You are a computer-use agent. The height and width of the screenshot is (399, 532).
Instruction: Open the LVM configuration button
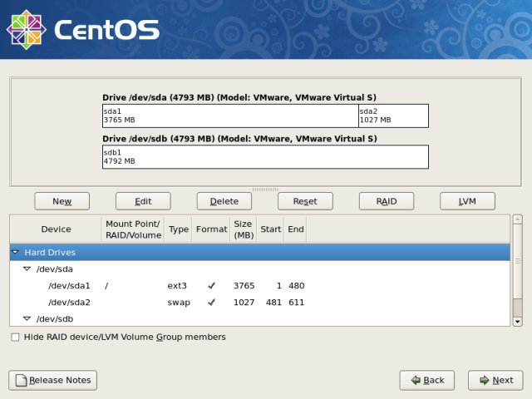[x=467, y=201]
